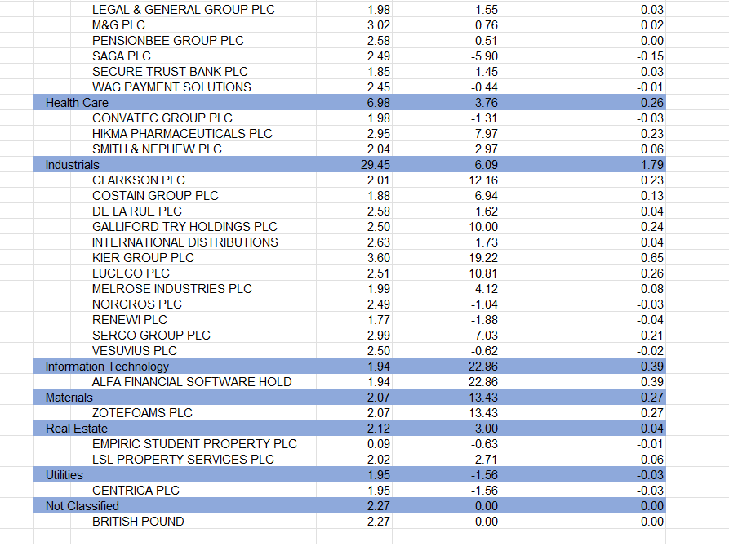
Task: Select RENEWI PLC cell
Action: click(x=193, y=320)
